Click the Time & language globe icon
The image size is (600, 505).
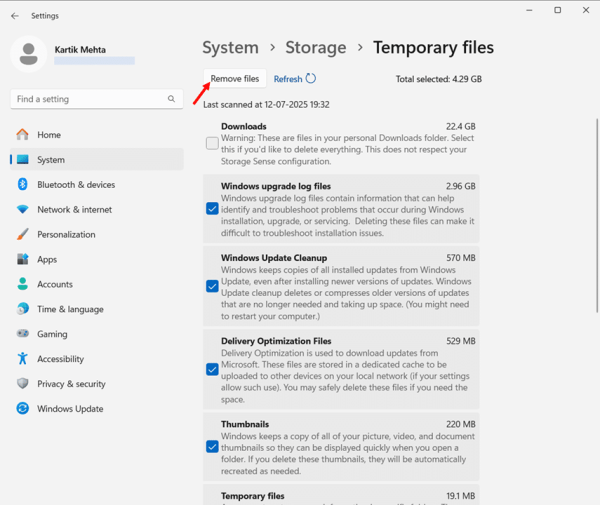(x=23, y=309)
